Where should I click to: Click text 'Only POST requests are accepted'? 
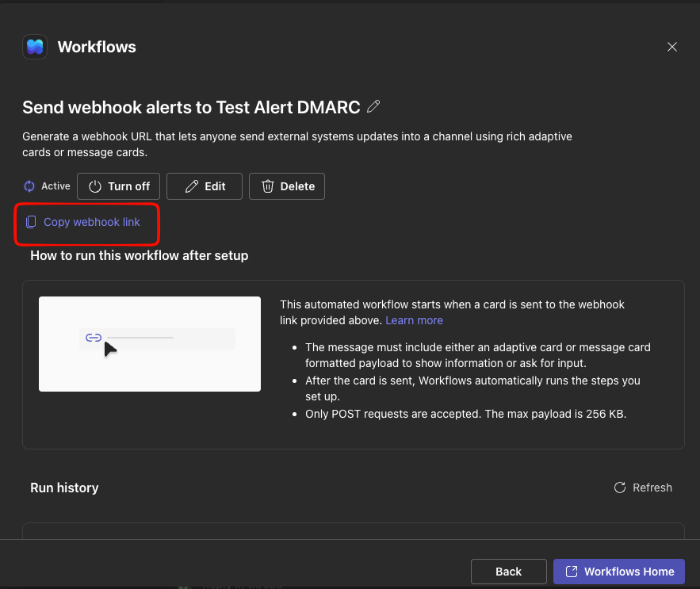393,414
